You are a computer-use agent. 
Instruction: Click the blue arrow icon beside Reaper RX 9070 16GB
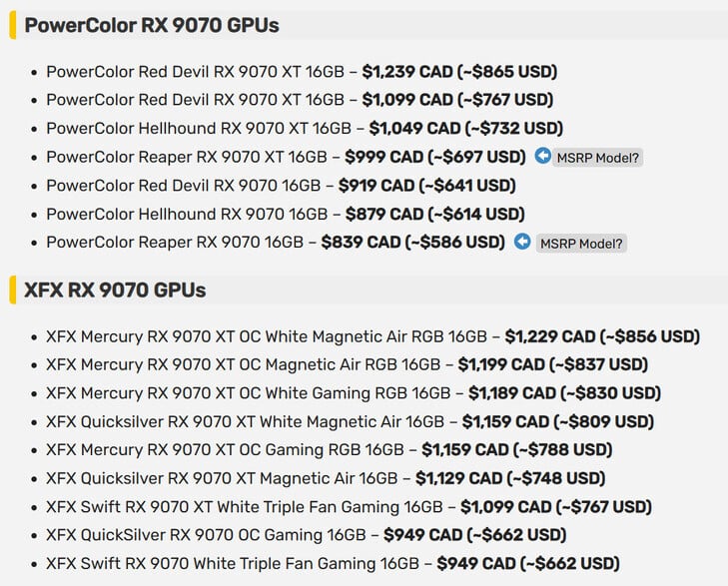pos(522,242)
